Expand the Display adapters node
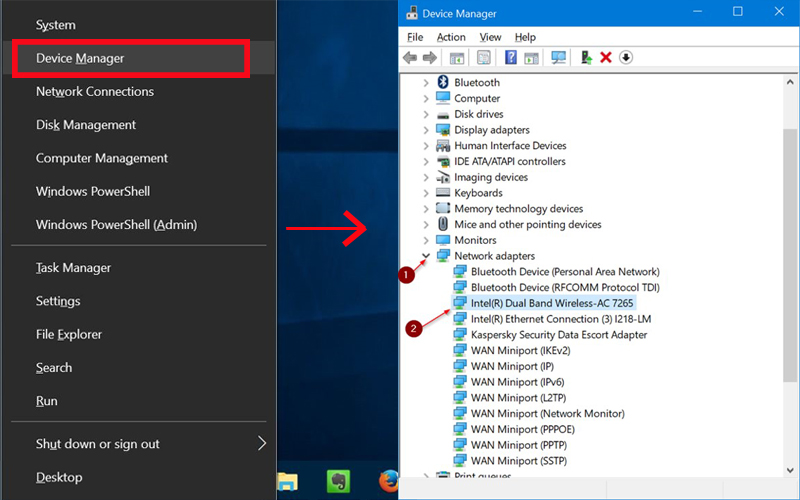Viewport: 800px width, 500px height. click(x=427, y=130)
